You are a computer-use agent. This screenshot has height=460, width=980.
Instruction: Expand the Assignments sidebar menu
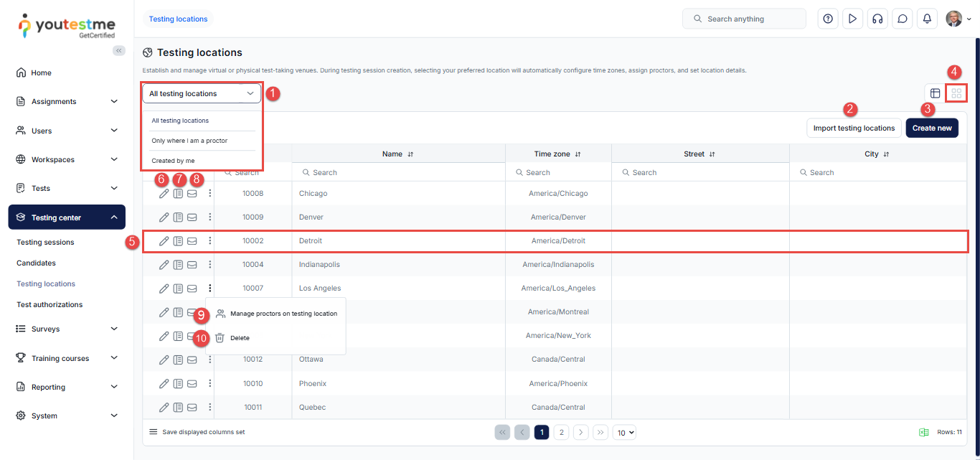67,102
